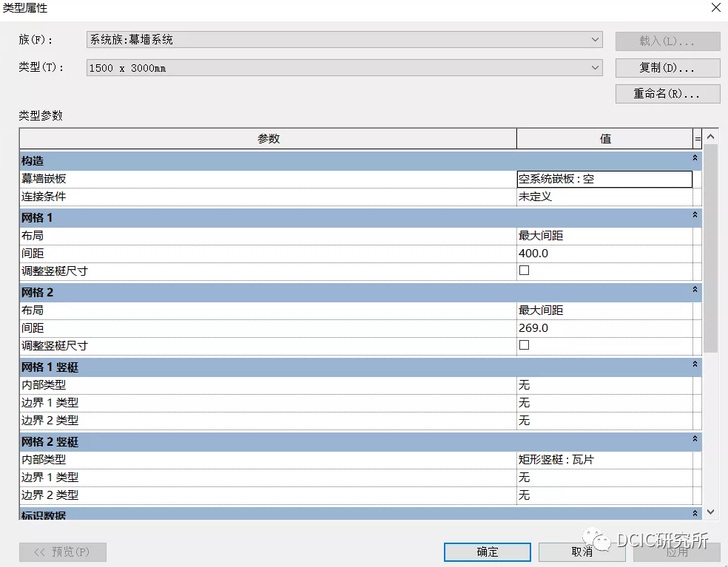Toggle 调整竖梃尺寸 checkbox under 网格 2
This screenshot has height=567, width=728.
click(x=525, y=345)
